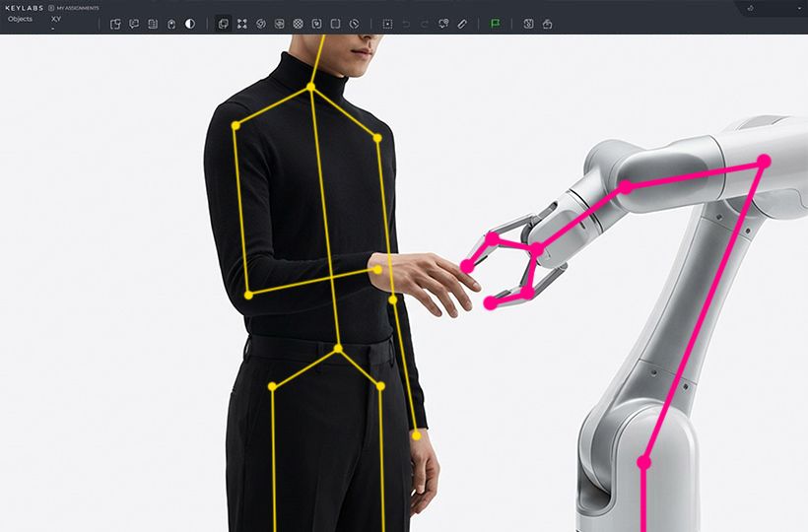This screenshot has width=808, height=532.
Task: Select the pink lower gripper fingertip keypoint
Action: point(491,303)
